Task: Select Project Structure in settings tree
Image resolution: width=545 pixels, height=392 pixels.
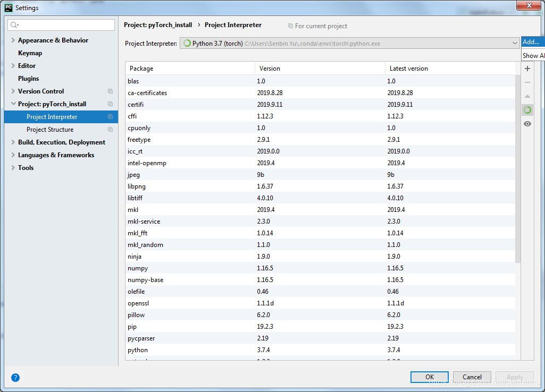Action: (x=50, y=130)
